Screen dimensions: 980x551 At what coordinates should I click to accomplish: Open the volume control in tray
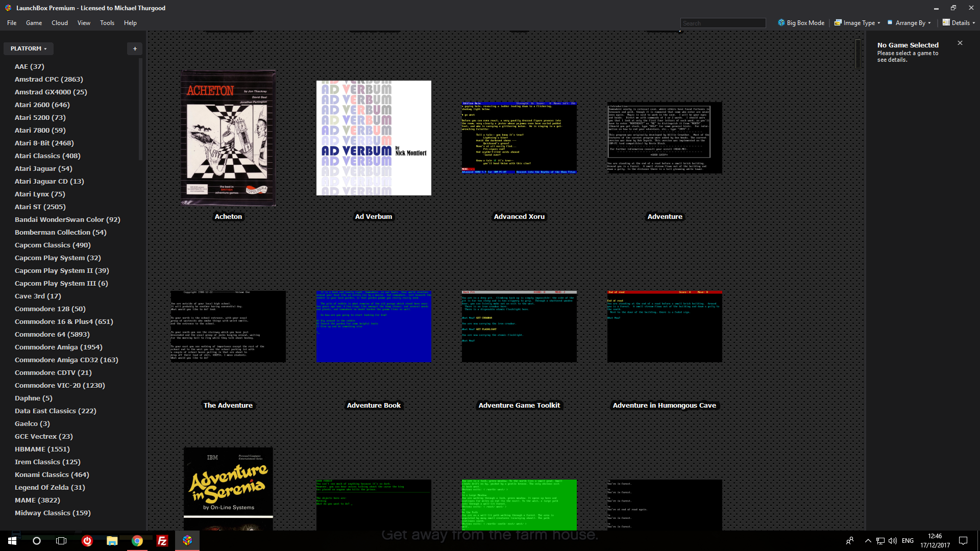coord(893,541)
